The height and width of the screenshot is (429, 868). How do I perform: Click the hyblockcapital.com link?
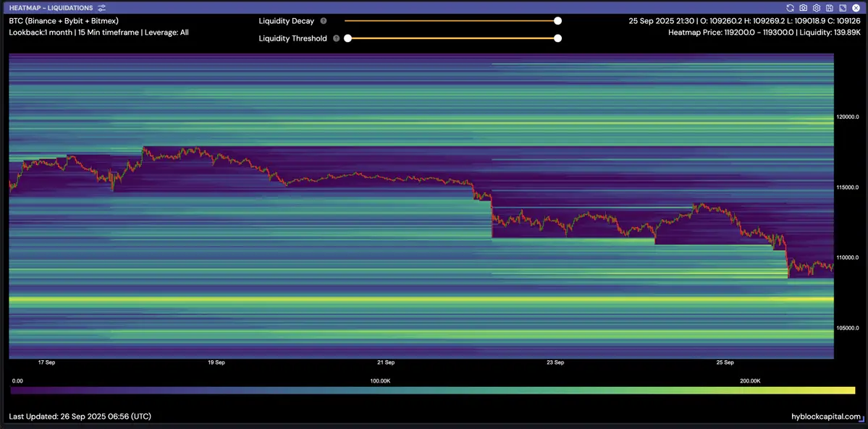pyautogui.click(x=826, y=417)
